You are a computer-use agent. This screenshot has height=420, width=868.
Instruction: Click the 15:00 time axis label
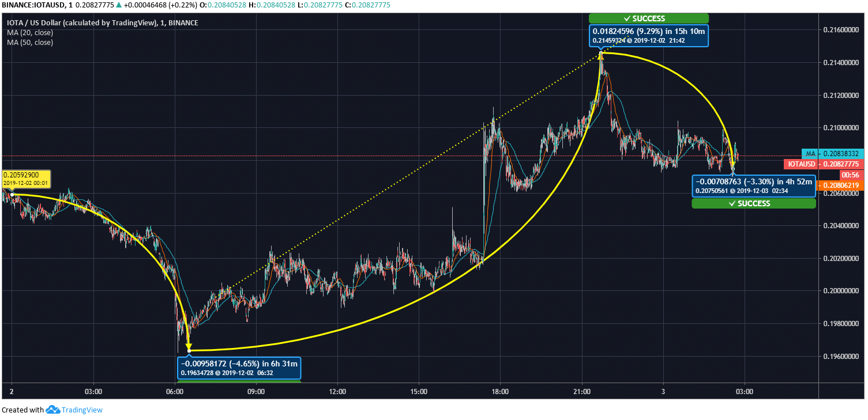(419, 392)
